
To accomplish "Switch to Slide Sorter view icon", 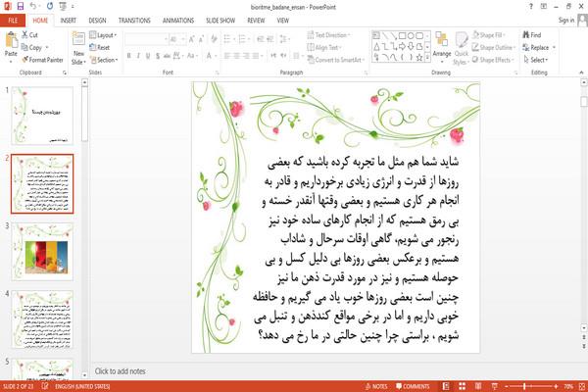I will point(462,386).
